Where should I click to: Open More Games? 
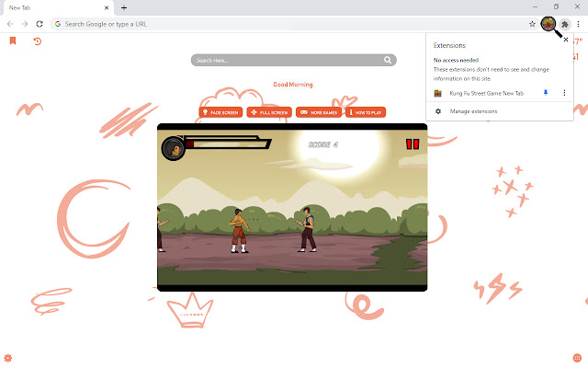[x=319, y=112]
